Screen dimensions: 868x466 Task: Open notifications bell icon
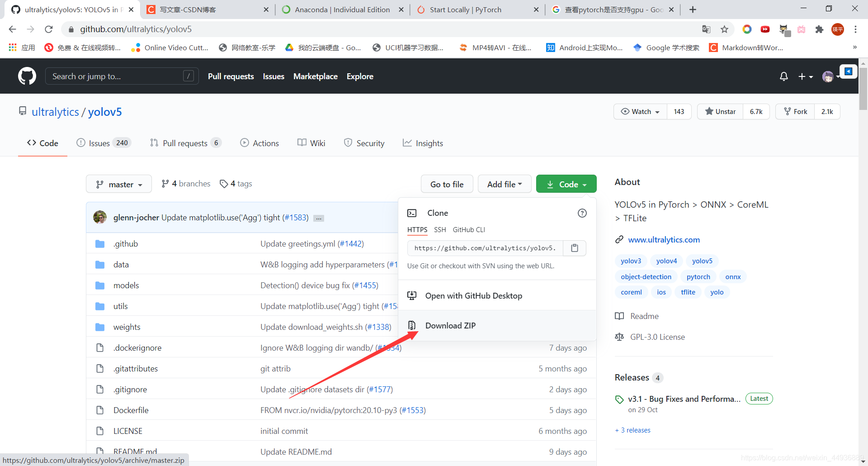tap(784, 76)
